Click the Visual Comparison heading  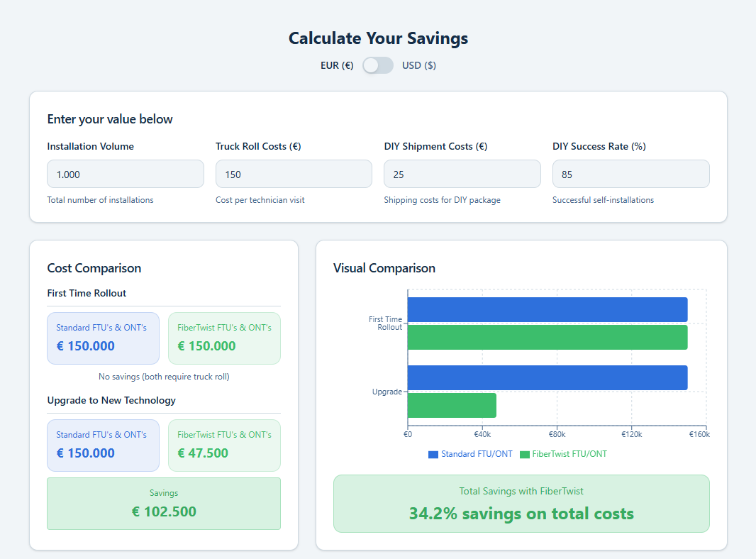click(x=384, y=268)
